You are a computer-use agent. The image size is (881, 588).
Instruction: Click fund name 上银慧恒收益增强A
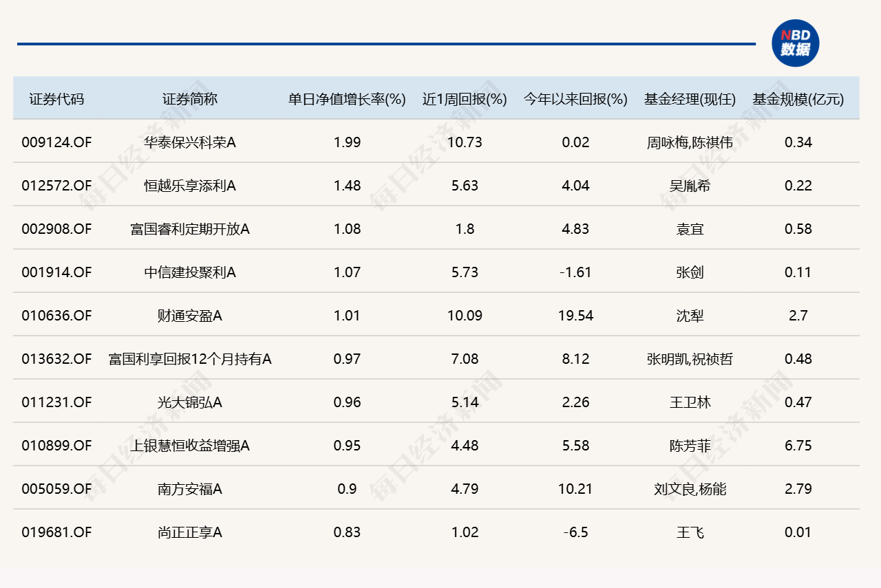(190, 446)
